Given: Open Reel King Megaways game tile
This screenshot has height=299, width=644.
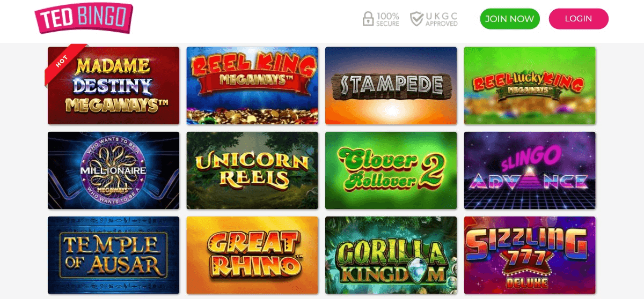Looking at the screenshot, I should click(x=252, y=86).
